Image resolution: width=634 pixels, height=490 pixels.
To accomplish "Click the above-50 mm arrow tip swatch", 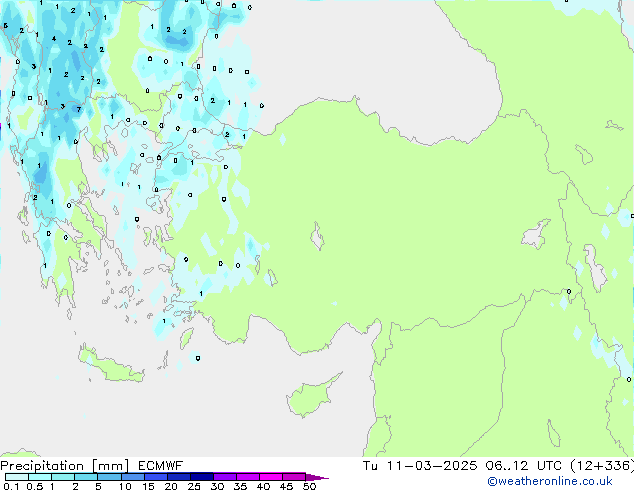I will 317,477.
